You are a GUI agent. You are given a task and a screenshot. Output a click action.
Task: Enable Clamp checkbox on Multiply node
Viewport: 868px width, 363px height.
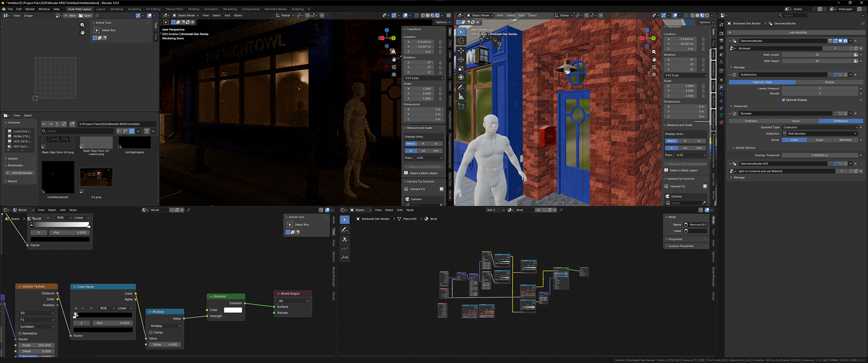pyautogui.click(x=151, y=332)
